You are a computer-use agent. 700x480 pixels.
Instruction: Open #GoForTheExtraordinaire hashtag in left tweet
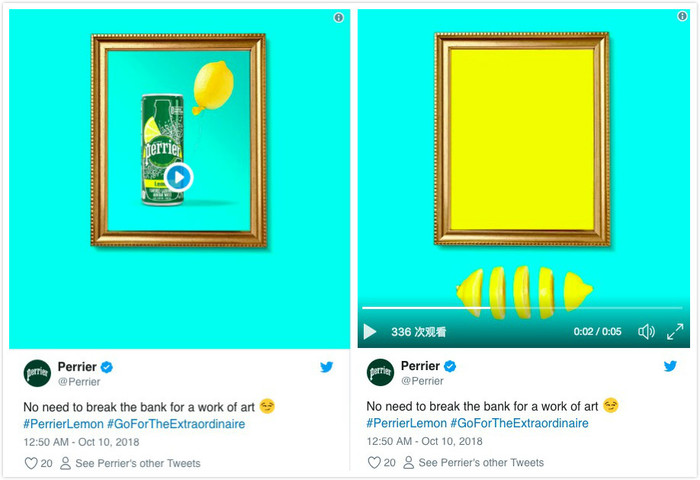[176, 424]
